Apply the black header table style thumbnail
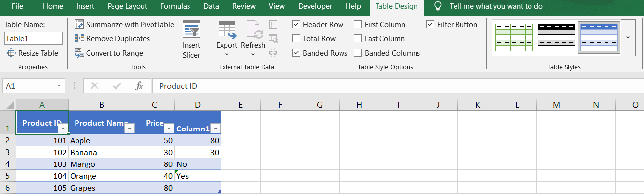This screenshot has height=194, width=644. click(556, 37)
